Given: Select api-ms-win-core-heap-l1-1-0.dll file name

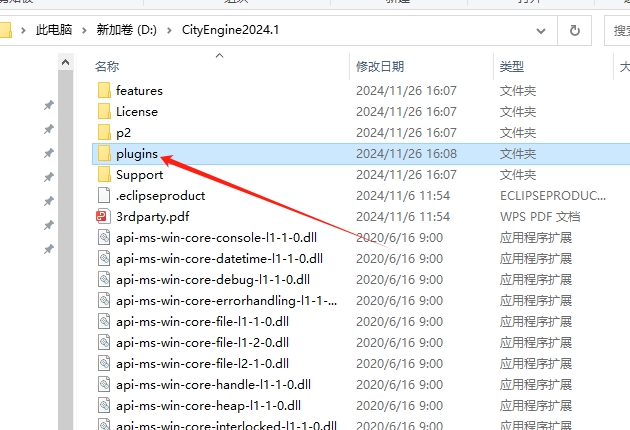Looking at the screenshot, I should click(x=208, y=405).
